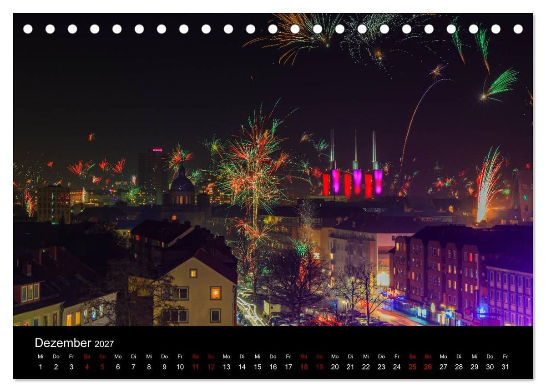Click the red Sunday date 12
This screenshot has width=546, height=392.
point(211,367)
